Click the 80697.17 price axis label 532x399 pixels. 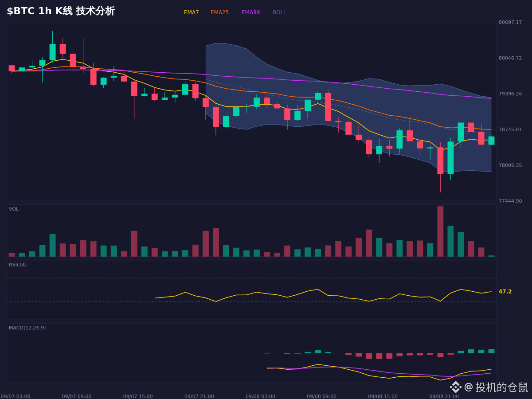(x=510, y=22)
